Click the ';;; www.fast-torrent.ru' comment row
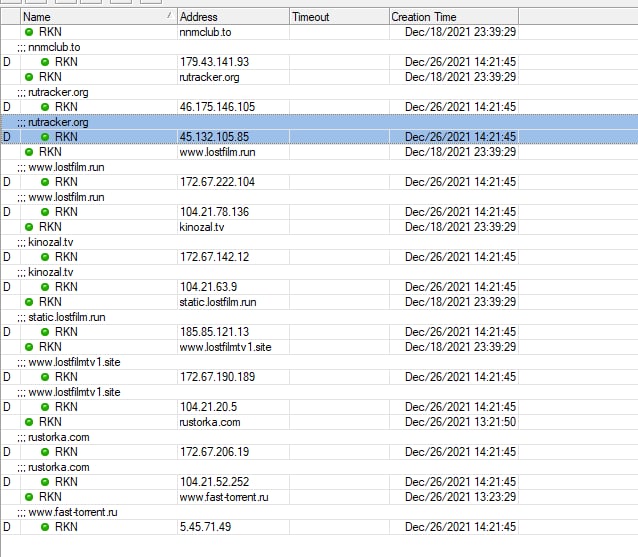Viewport: 638px width, 557px height. coord(319,512)
